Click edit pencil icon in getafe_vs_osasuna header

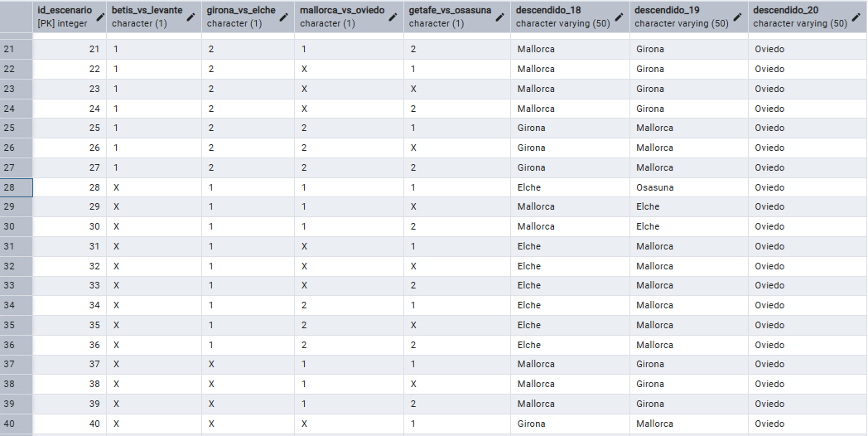tap(500, 17)
